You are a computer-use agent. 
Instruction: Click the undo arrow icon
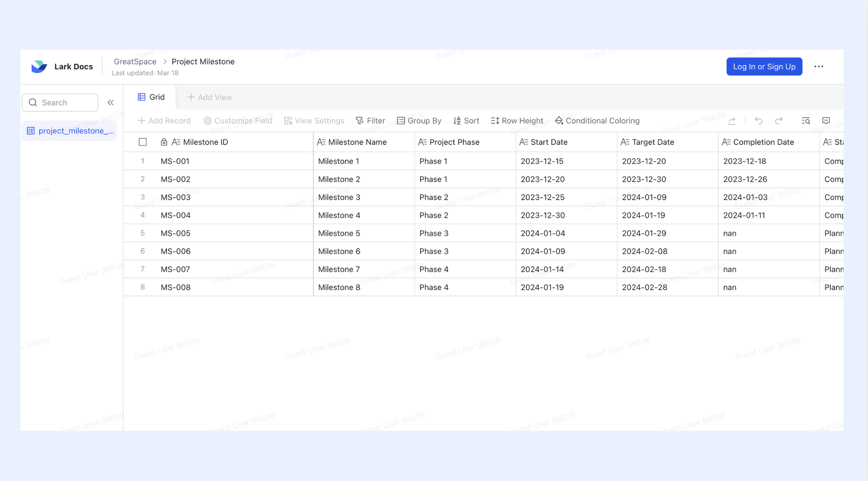click(x=759, y=121)
